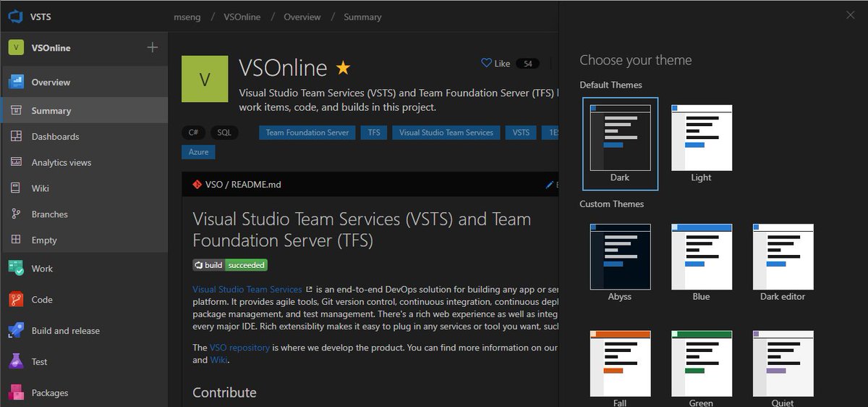Open the Summary page in sidebar
Screen dimensions: 868x407
(84, 111)
